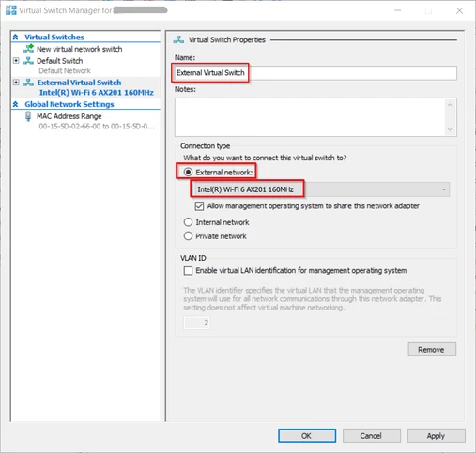
Task: Open MAC Address Range settings
Action: tap(69, 116)
